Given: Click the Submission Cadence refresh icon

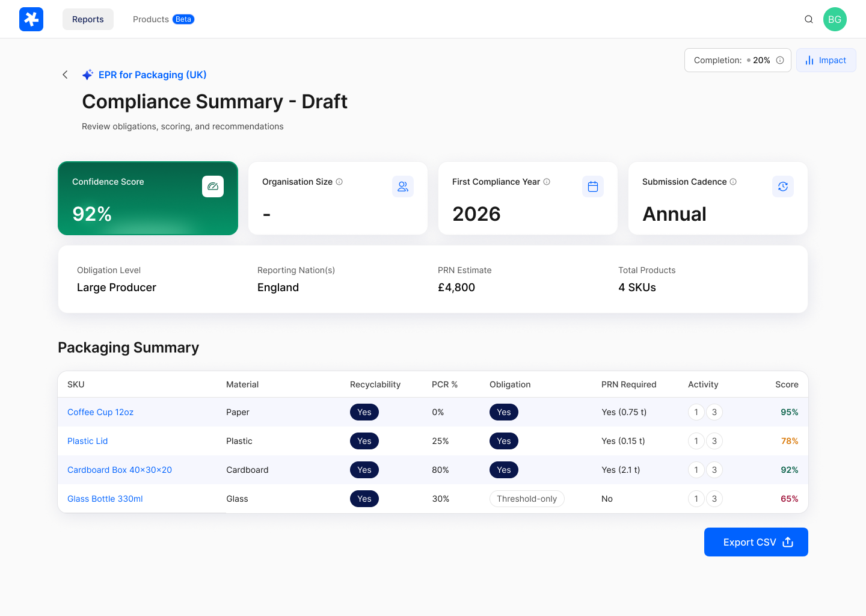Looking at the screenshot, I should tap(782, 186).
